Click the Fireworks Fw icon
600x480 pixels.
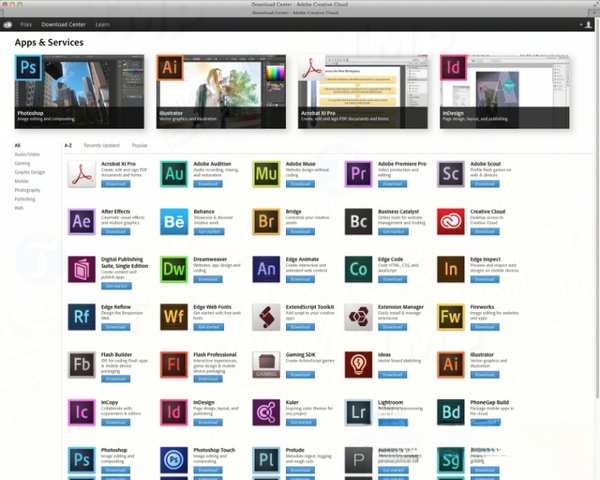(450, 317)
